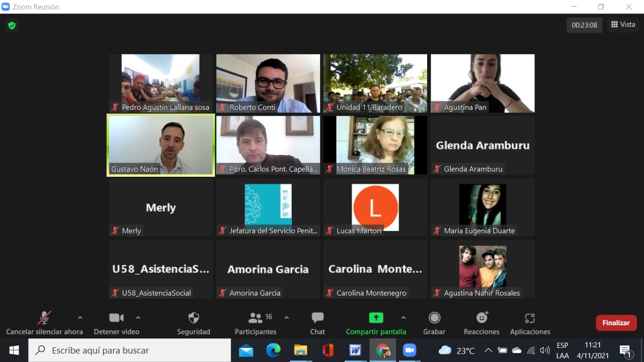Click muted mic icon beside Glenda Aramburu label
Screen dimensions: 644x362
coord(437,169)
